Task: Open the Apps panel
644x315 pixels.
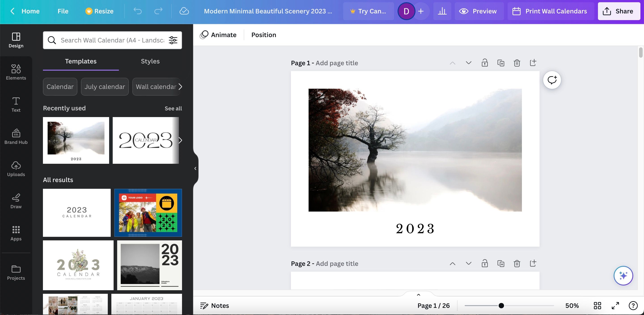Action: click(16, 233)
